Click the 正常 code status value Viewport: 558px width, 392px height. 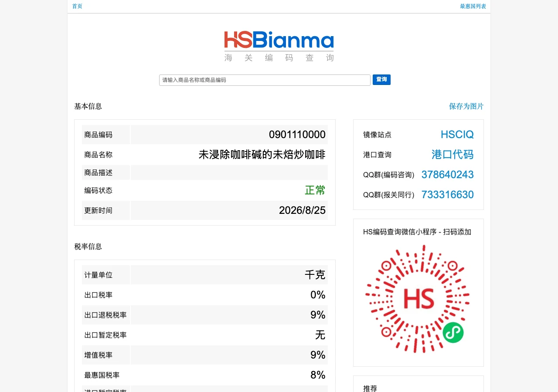315,190
